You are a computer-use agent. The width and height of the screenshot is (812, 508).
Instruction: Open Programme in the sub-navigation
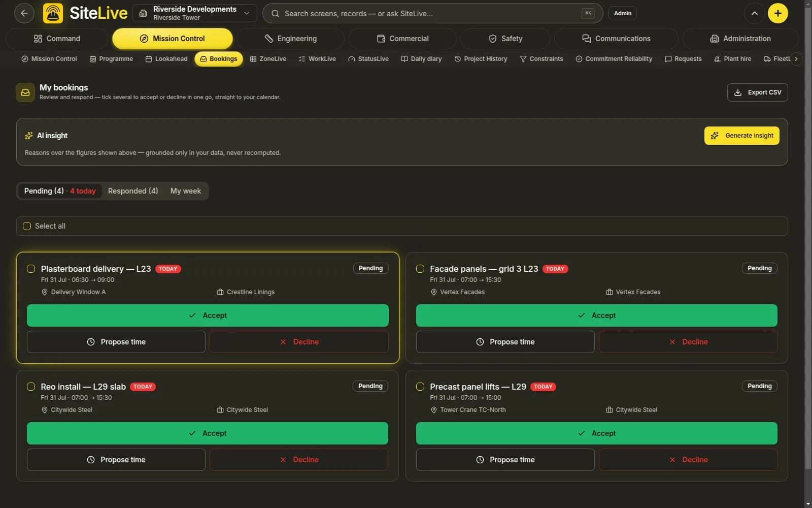(x=111, y=59)
